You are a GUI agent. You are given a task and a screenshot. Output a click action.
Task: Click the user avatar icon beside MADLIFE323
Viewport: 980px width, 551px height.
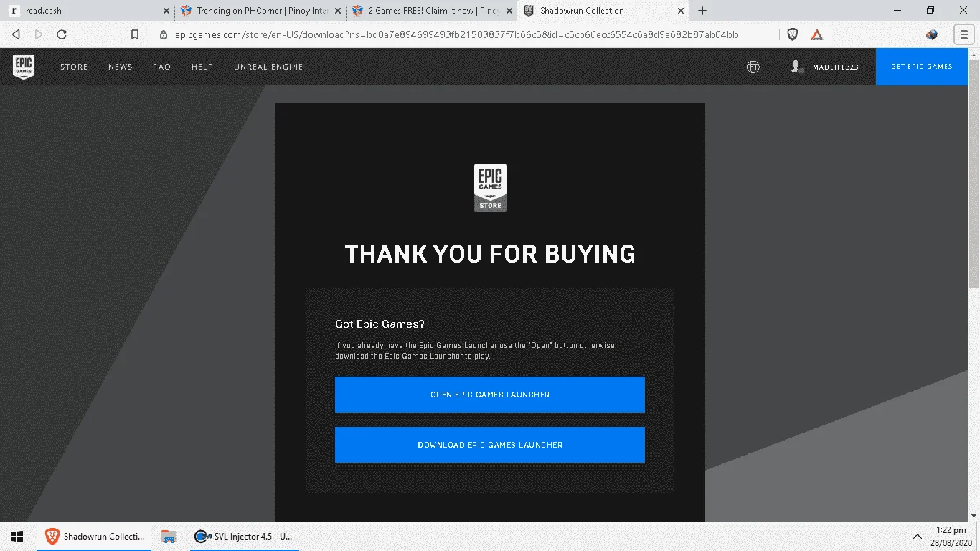(x=796, y=66)
